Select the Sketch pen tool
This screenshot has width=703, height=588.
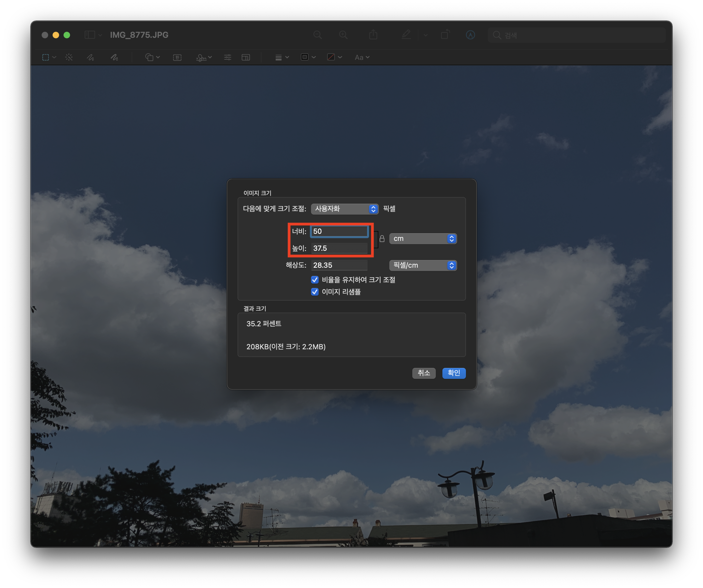90,57
